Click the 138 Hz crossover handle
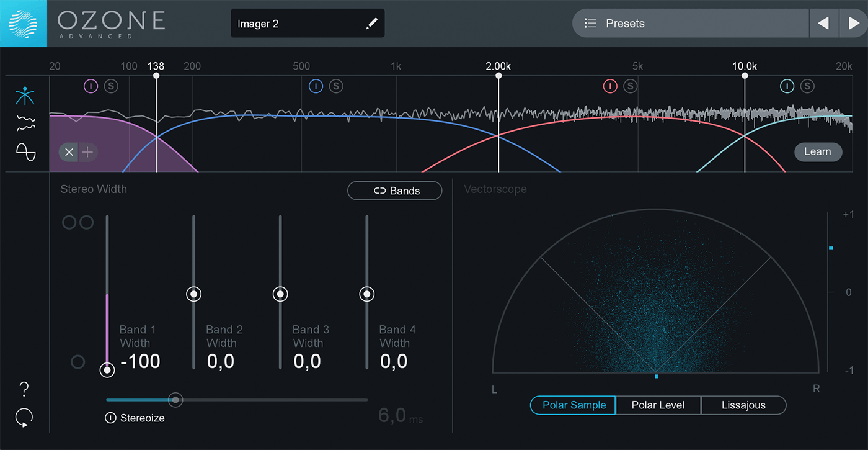The height and width of the screenshot is (450, 868). pyautogui.click(x=156, y=76)
